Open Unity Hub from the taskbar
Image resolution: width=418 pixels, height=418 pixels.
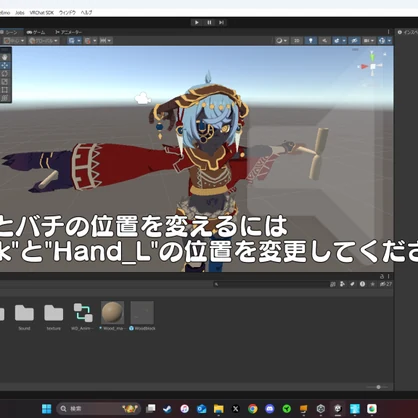tap(321, 408)
